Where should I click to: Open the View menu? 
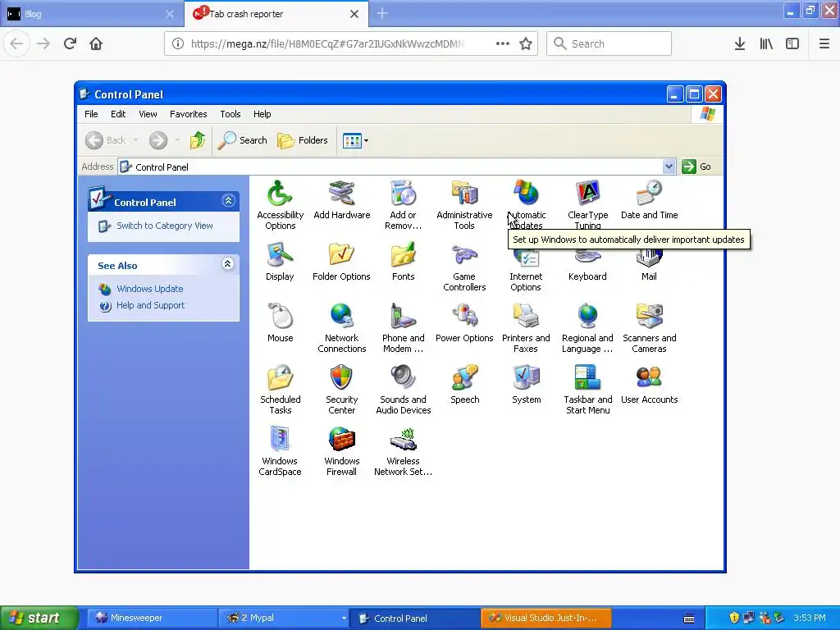(x=148, y=114)
